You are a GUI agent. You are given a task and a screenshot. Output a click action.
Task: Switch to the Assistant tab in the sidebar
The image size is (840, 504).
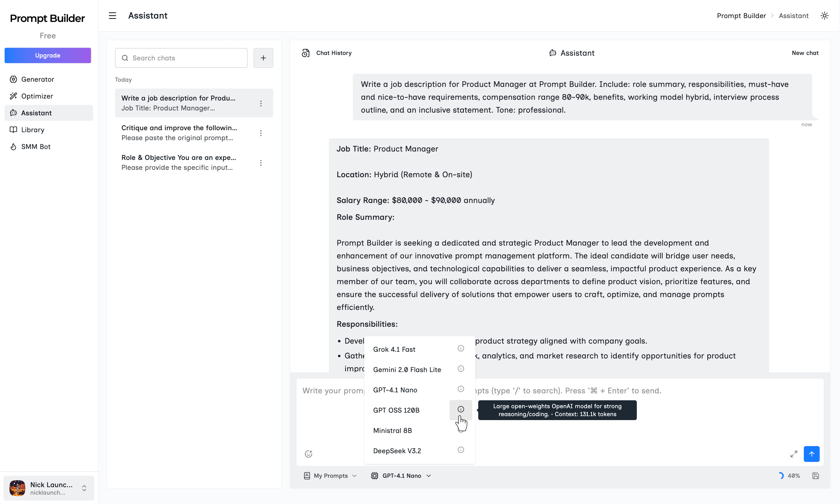(36, 113)
